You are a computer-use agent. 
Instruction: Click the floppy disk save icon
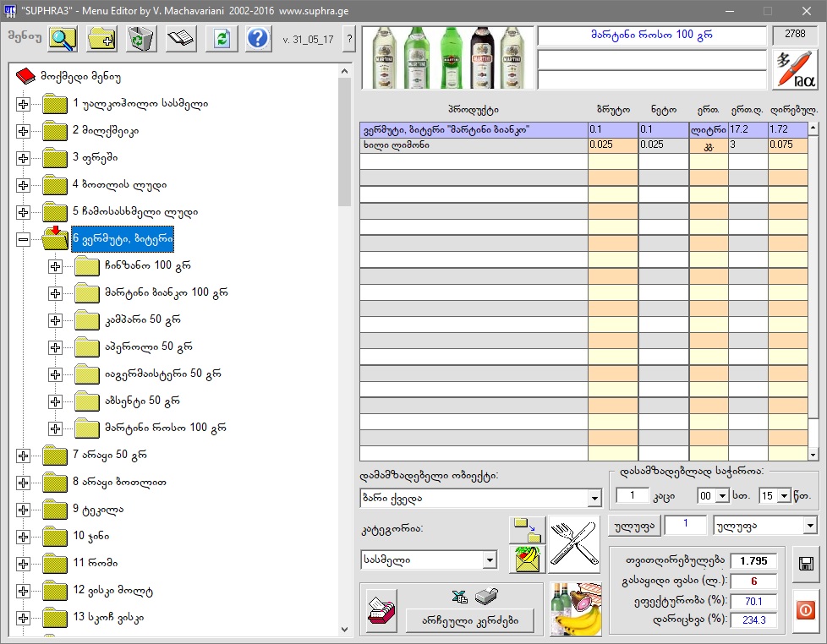[x=806, y=564]
